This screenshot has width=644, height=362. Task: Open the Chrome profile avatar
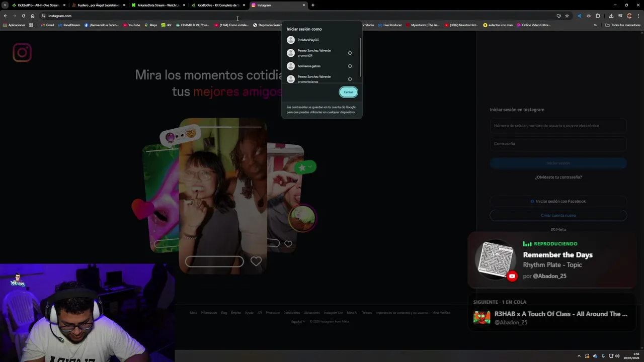[629, 16]
